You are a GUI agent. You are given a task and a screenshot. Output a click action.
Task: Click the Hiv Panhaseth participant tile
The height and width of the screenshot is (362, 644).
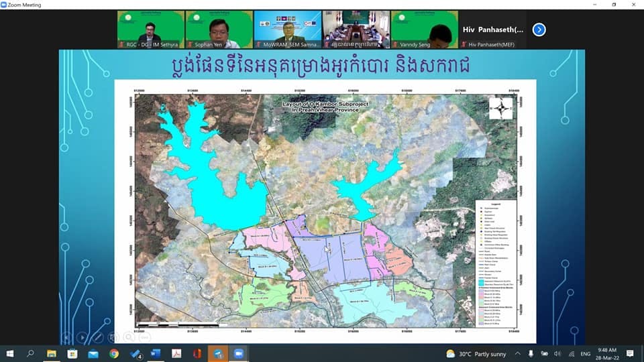pos(494,29)
